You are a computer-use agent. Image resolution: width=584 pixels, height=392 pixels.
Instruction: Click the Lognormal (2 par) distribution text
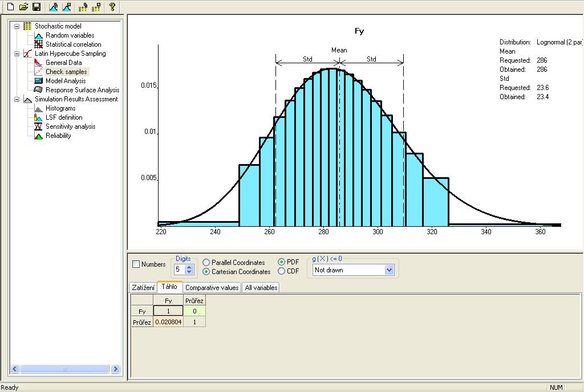click(x=560, y=42)
